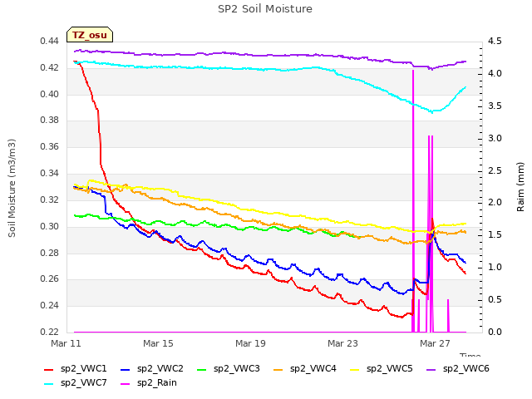Click the green sp2_VWC3 legend color marker
Image resolution: width=532 pixels, height=399 pixels.
(x=202, y=370)
